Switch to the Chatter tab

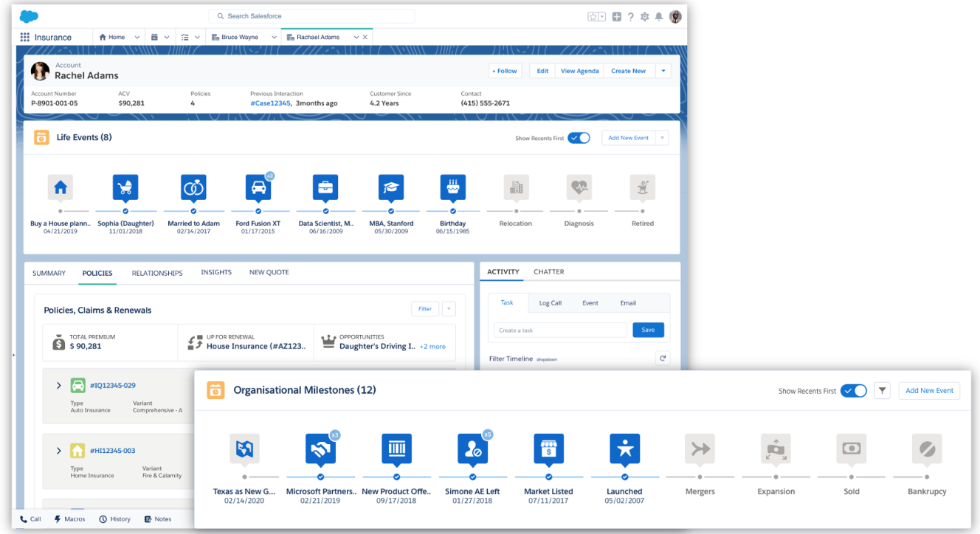pos(548,271)
